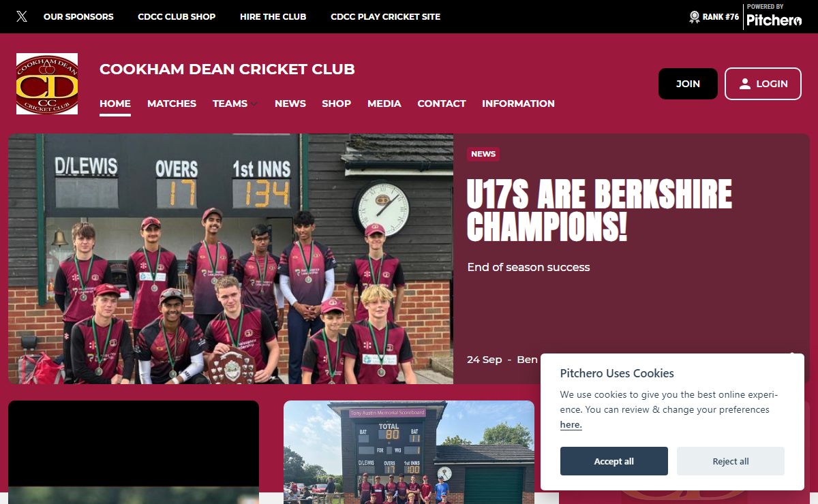Go to the News menu item

pos(290,104)
